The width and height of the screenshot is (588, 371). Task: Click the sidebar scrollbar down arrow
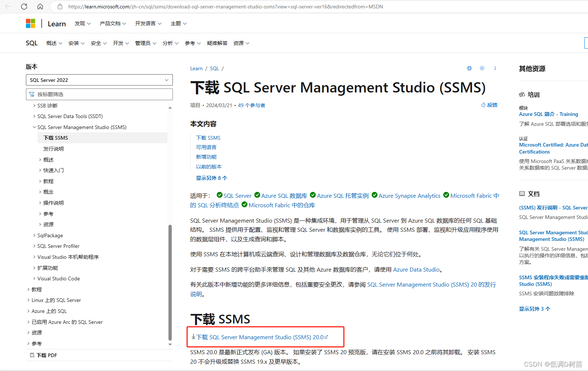click(170, 344)
